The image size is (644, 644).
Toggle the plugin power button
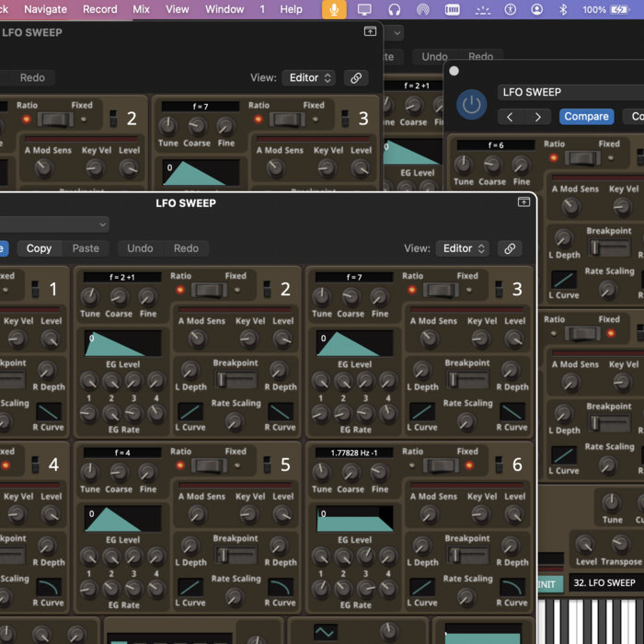point(472,104)
